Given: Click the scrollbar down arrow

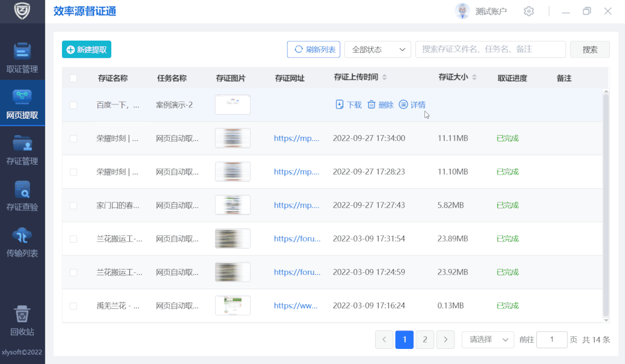Looking at the screenshot, I should (606, 320).
